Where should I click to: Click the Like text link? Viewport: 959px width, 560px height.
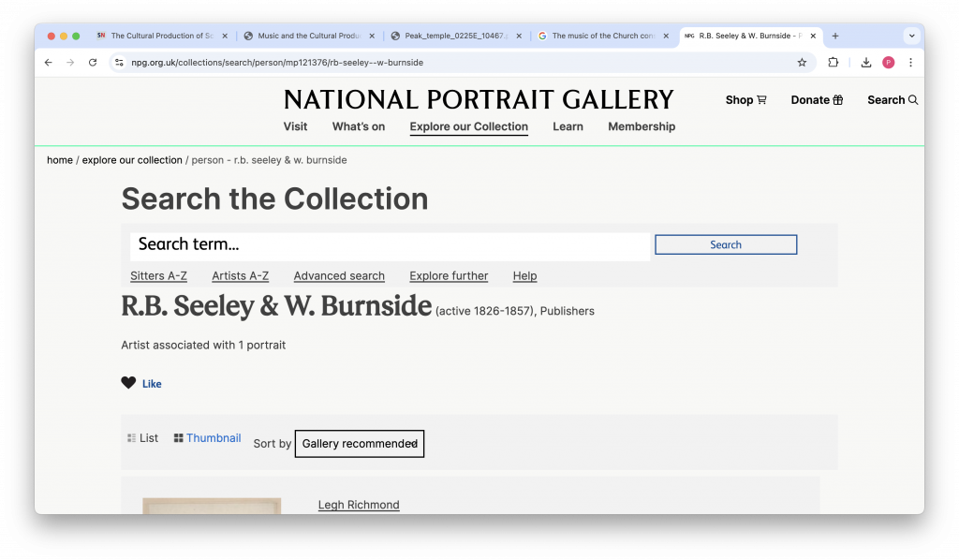(x=152, y=384)
